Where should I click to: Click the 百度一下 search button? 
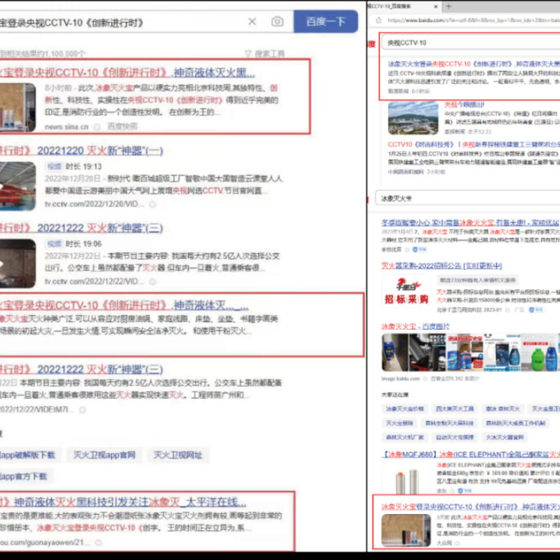tap(326, 22)
